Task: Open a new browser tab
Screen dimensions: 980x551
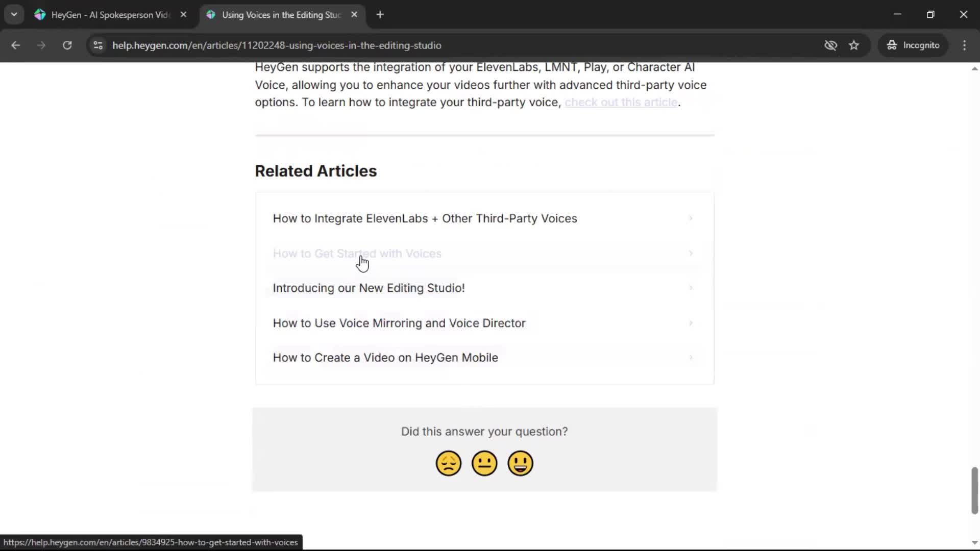Action: pyautogui.click(x=380, y=15)
